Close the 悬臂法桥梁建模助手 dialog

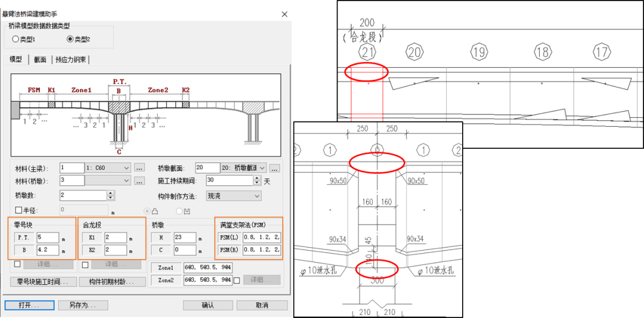click(x=284, y=14)
